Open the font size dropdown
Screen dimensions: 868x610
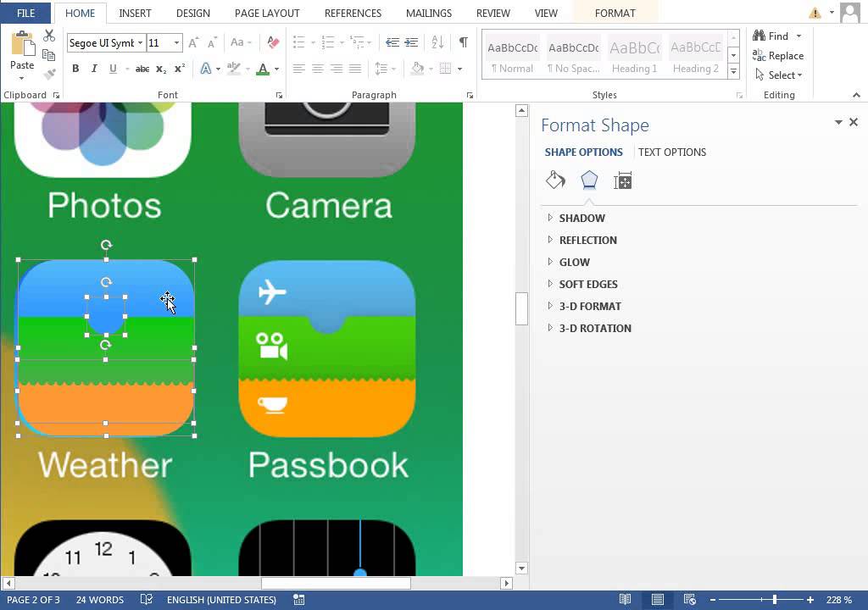[175, 42]
